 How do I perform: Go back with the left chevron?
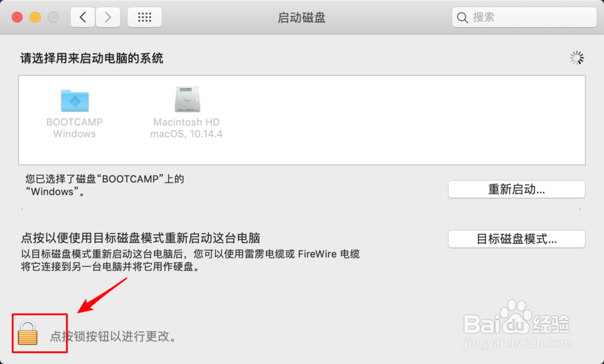tap(82, 18)
